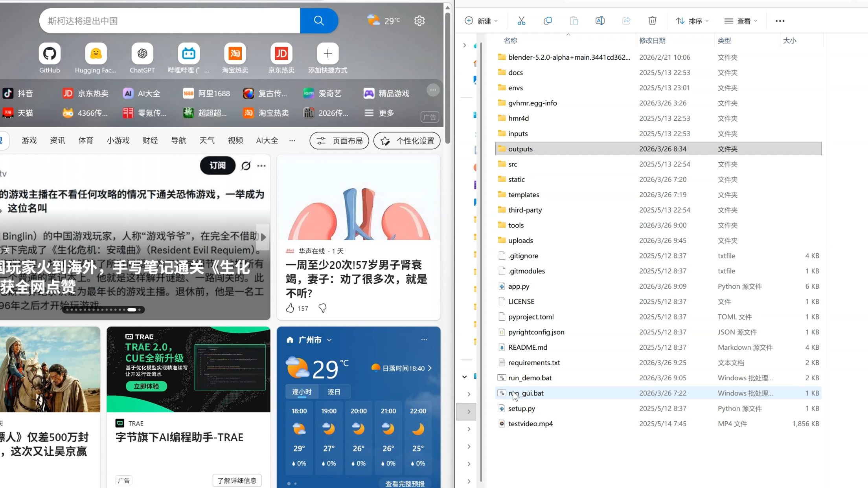The image size is (868, 488).
Task: Click the Rename icon in Explorer toolbar
Action: (600, 21)
